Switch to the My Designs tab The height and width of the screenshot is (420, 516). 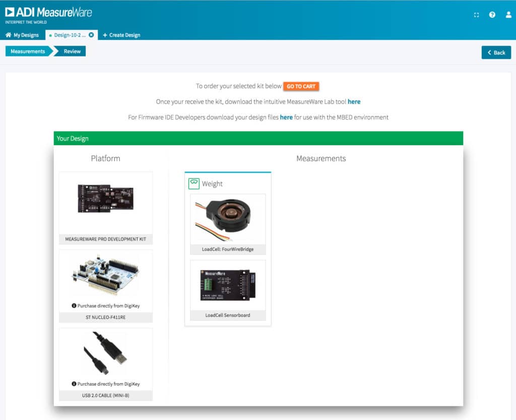click(x=22, y=35)
